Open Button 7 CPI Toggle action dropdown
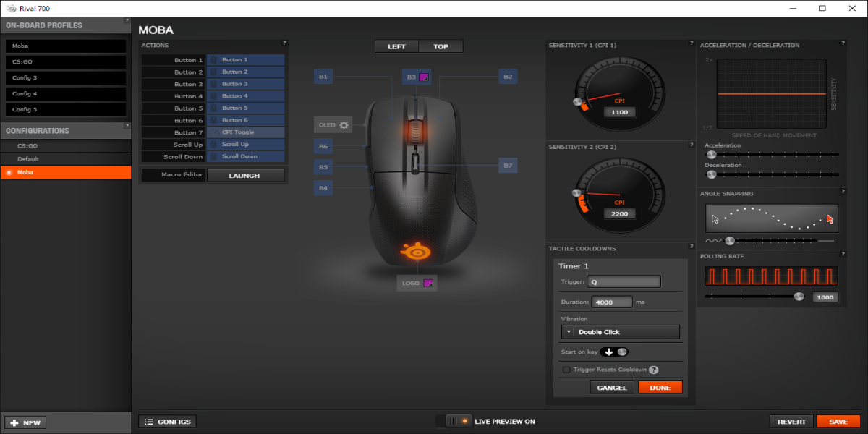 point(246,132)
